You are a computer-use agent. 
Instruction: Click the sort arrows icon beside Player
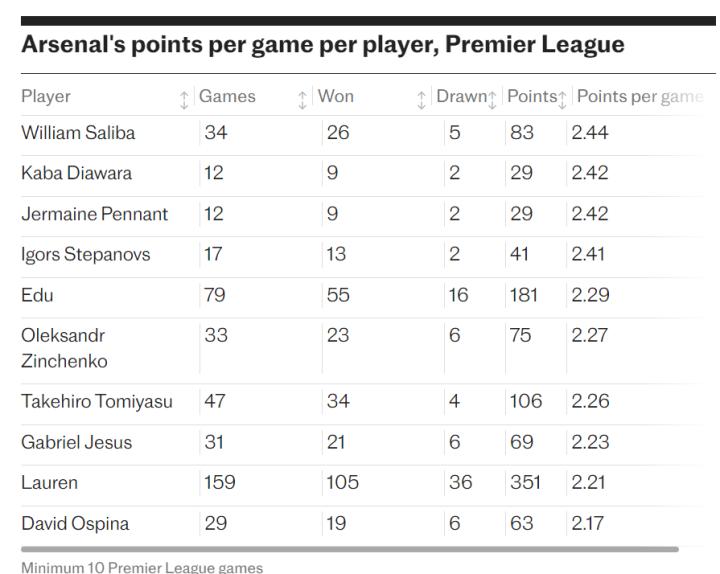pyautogui.click(x=184, y=99)
